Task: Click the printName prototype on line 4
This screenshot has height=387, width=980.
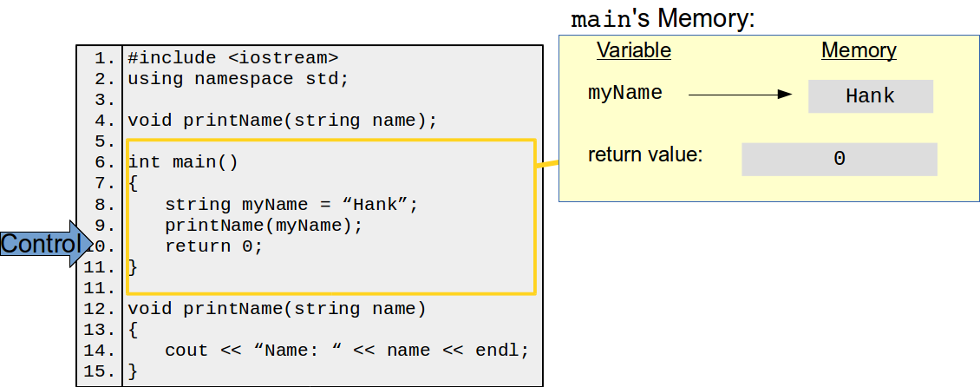Action: (283, 121)
